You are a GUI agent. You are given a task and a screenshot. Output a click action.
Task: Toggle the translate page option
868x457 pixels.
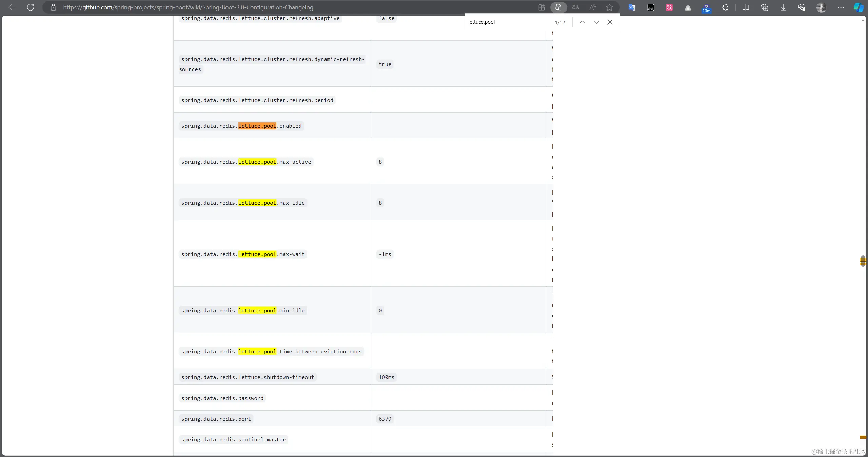pos(575,7)
